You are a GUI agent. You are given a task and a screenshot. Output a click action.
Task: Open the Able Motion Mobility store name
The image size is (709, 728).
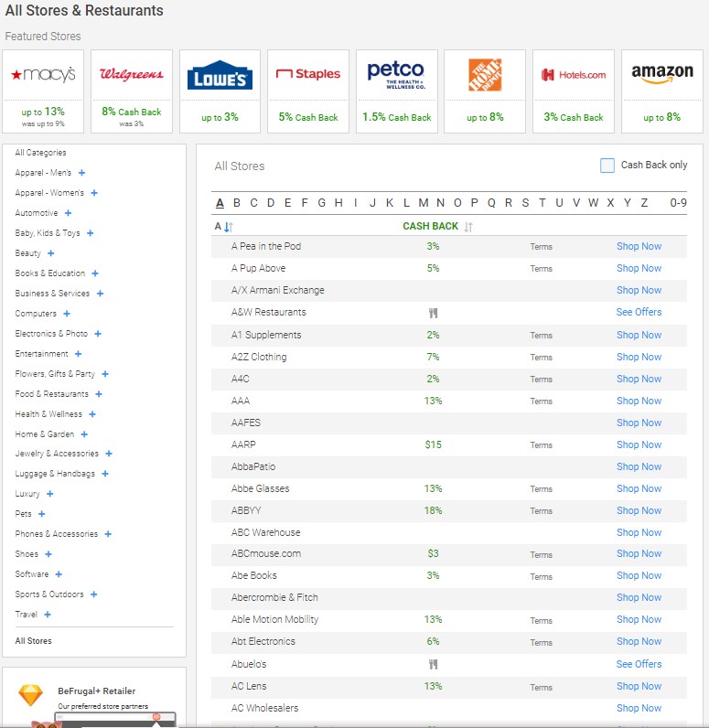click(274, 619)
